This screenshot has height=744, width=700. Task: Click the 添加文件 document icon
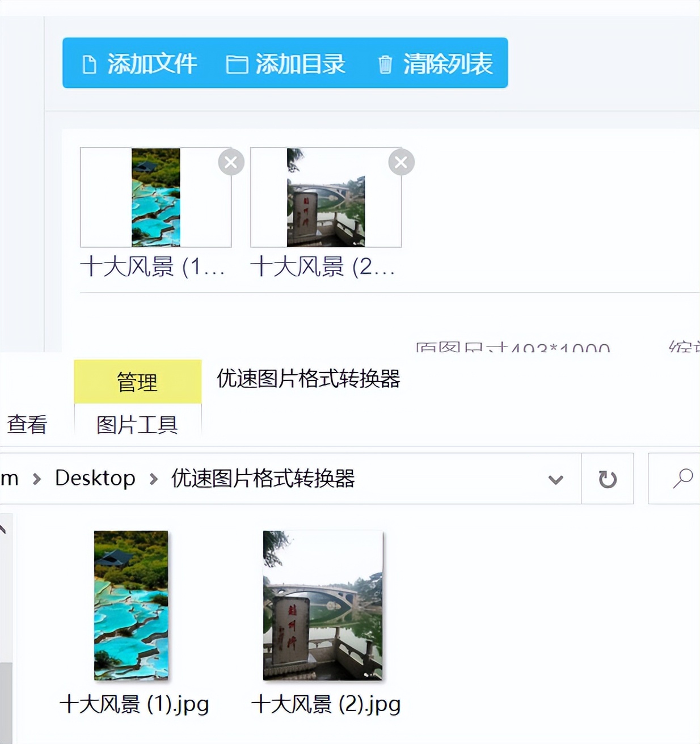88,64
